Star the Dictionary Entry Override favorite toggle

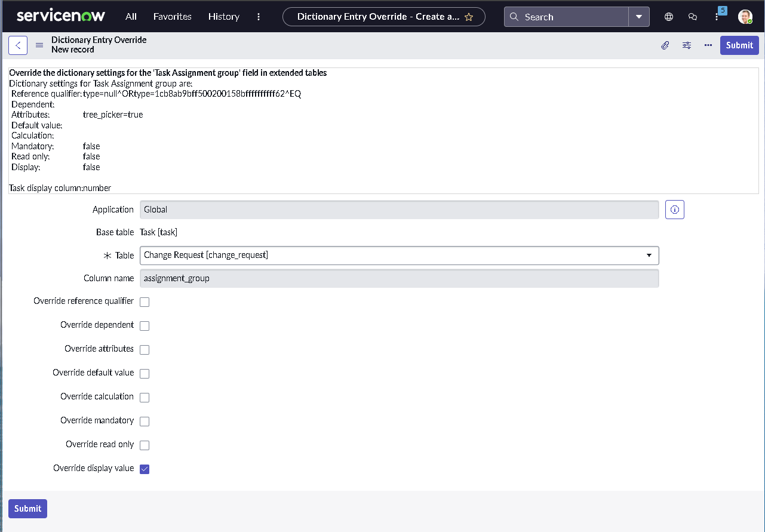pyautogui.click(x=470, y=17)
